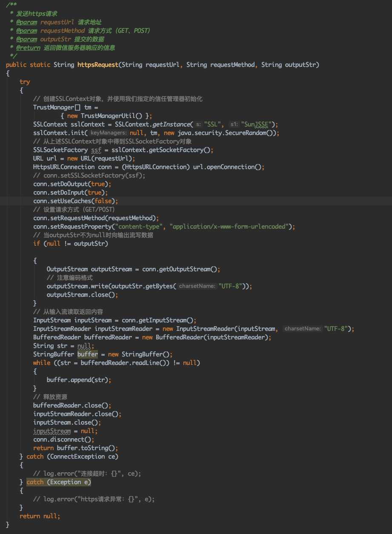Viewport: 392px width, 534px height.
Task: Click the 'return null;' statement
Action: [x=40, y=516]
